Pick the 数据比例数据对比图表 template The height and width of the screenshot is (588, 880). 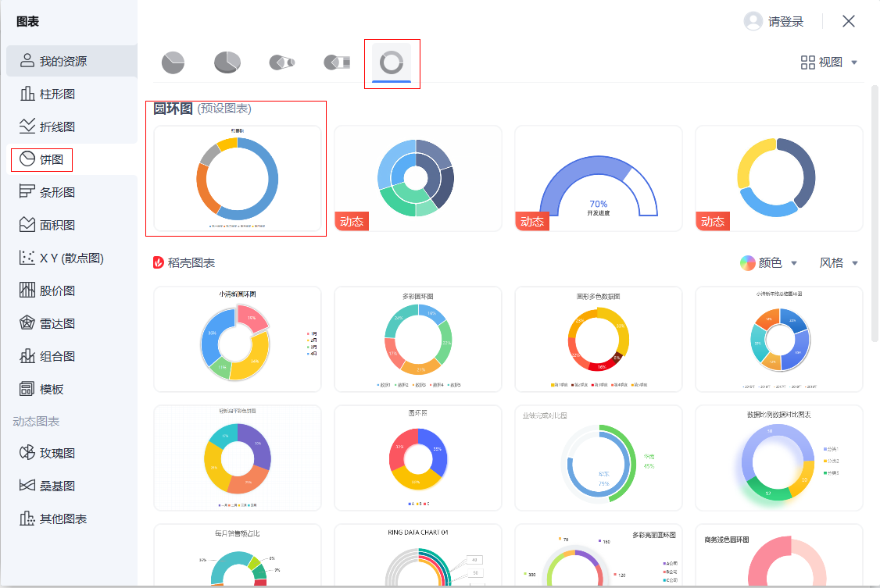(x=779, y=458)
